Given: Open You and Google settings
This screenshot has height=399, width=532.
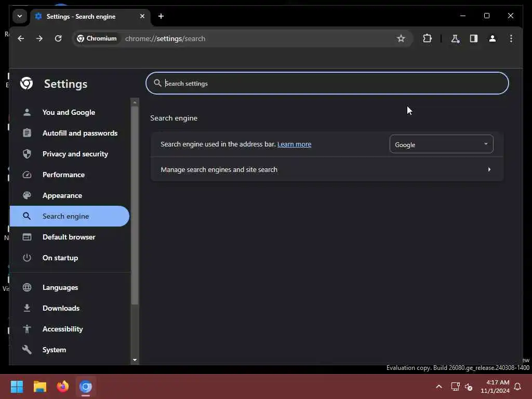Looking at the screenshot, I should [70, 112].
